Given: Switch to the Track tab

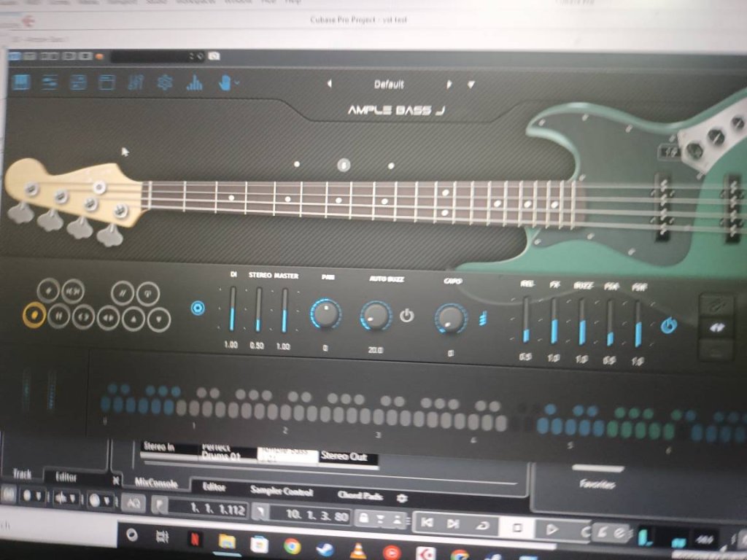Looking at the screenshot, I should tap(22, 474).
